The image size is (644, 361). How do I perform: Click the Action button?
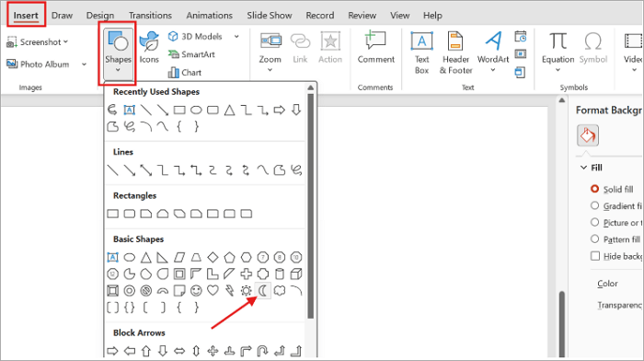(x=330, y=48)
